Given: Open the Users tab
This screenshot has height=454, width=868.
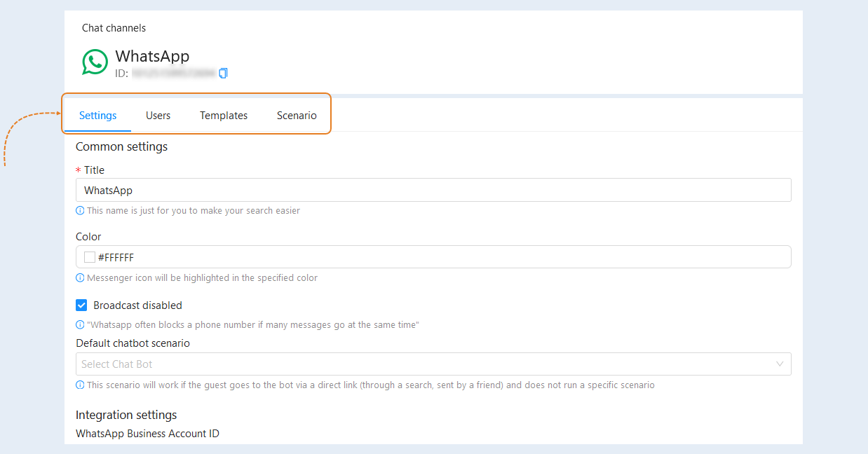Looking at the screenshot, I should (x=158, y=116).
